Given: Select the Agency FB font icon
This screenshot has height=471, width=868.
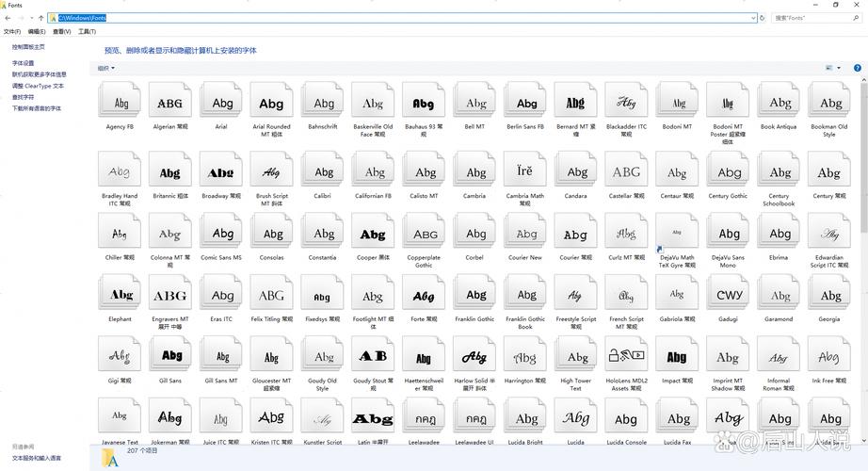Looking at the screenshot, I should coord(120,100).
